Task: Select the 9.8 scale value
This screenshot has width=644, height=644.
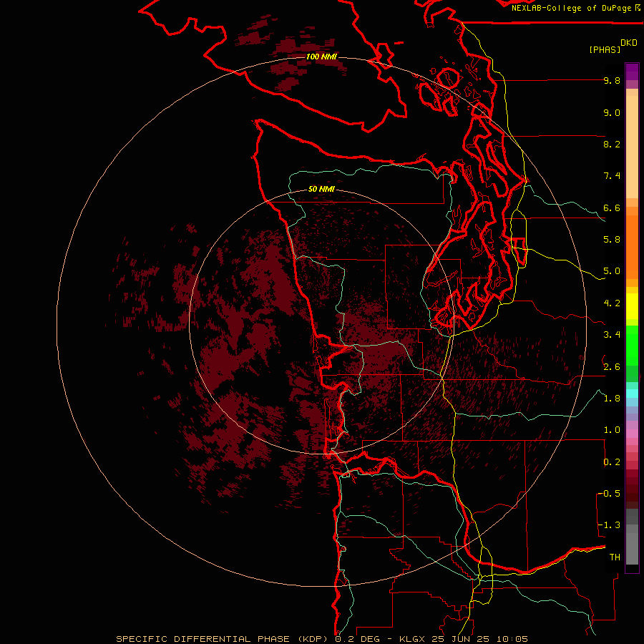Action: click(x=612, y=80)
